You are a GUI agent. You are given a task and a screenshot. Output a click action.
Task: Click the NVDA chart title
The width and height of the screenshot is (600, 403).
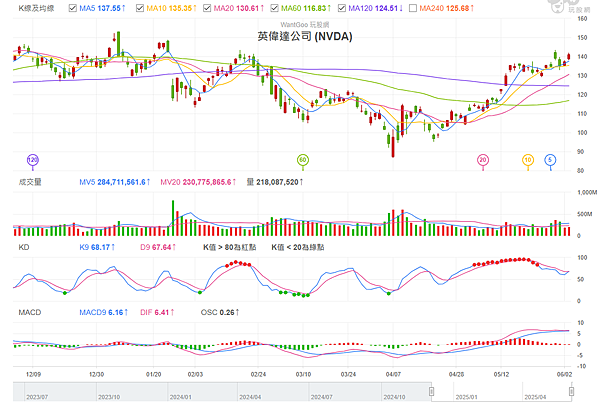coord(305,36)
